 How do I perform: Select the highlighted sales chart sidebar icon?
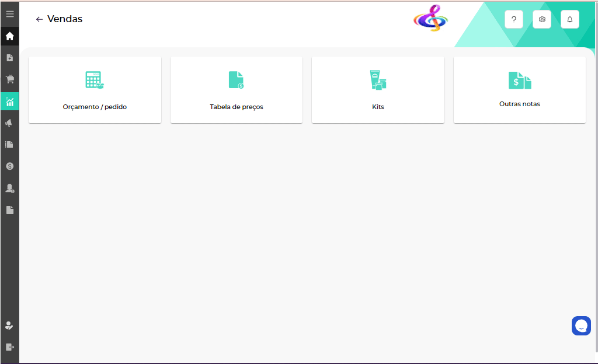[9, 101]
